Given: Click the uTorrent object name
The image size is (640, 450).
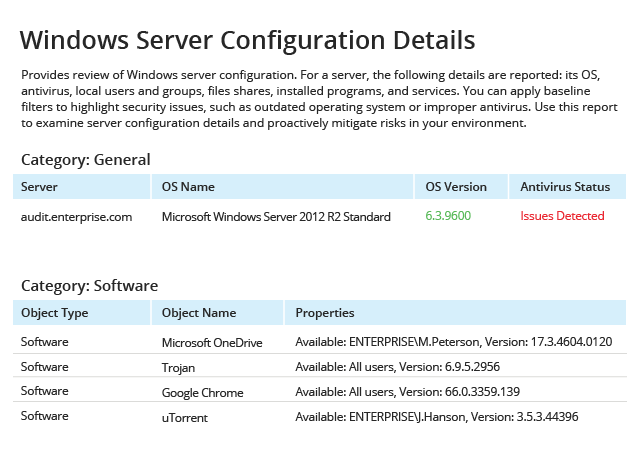Looking at the screenshot, I should pyautogui.click(x=185, y=417).
